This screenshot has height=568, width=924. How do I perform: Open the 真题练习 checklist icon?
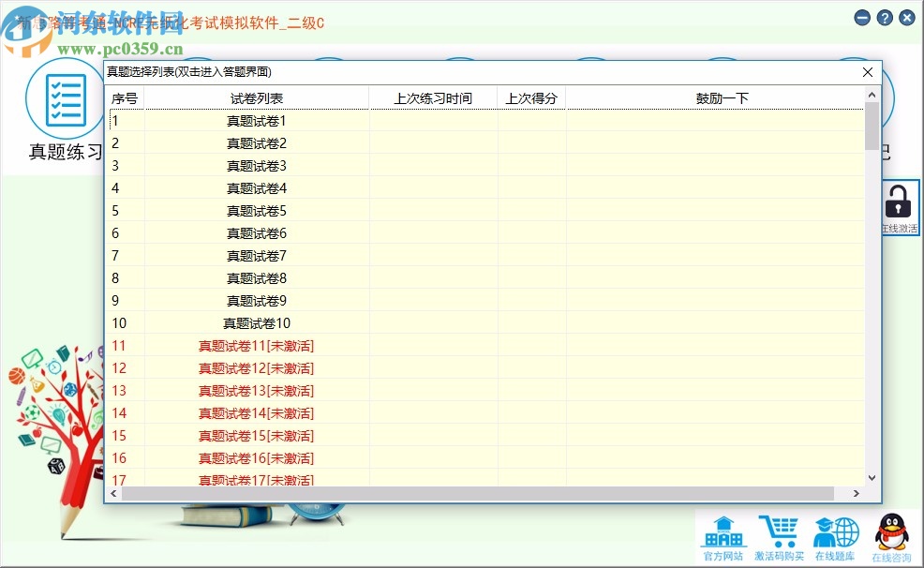click(65, 99)
